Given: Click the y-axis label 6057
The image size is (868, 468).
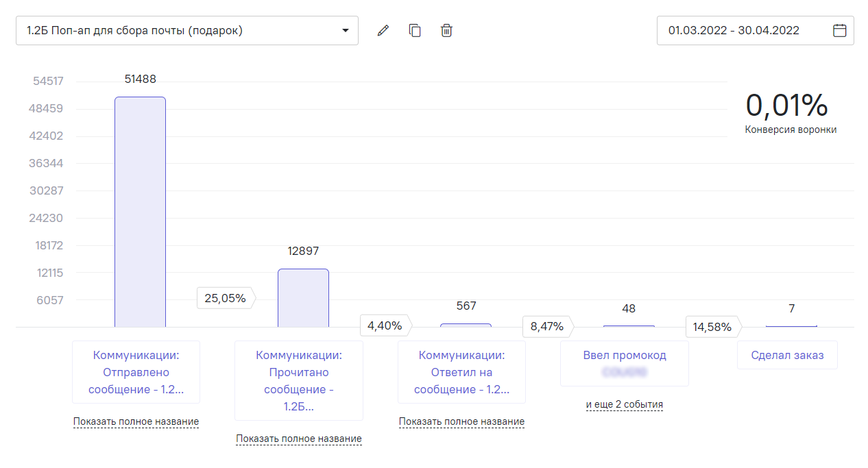Looking at the screenshot, I should point(50,300).
